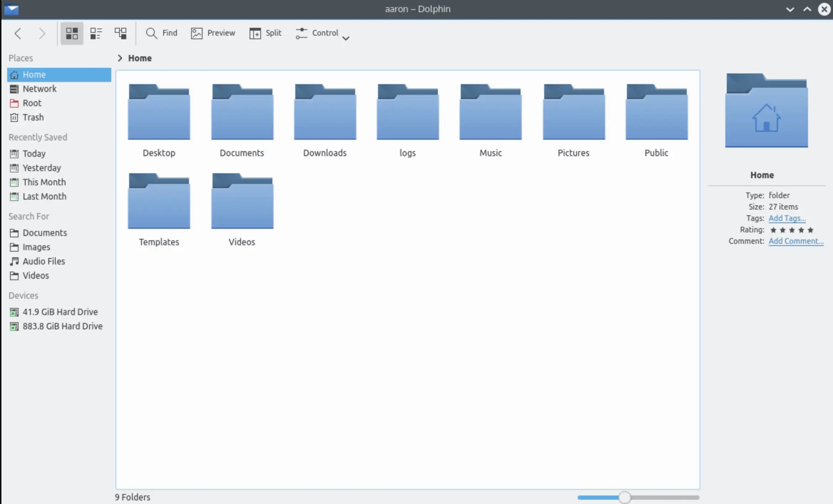Switch to details view mode
Screen dimensions: 833x504
click(121, 33)
